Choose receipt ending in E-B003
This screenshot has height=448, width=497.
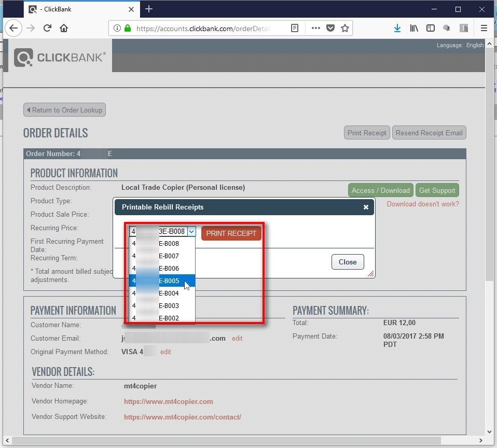pyautogui.click(x=162, y=306)
